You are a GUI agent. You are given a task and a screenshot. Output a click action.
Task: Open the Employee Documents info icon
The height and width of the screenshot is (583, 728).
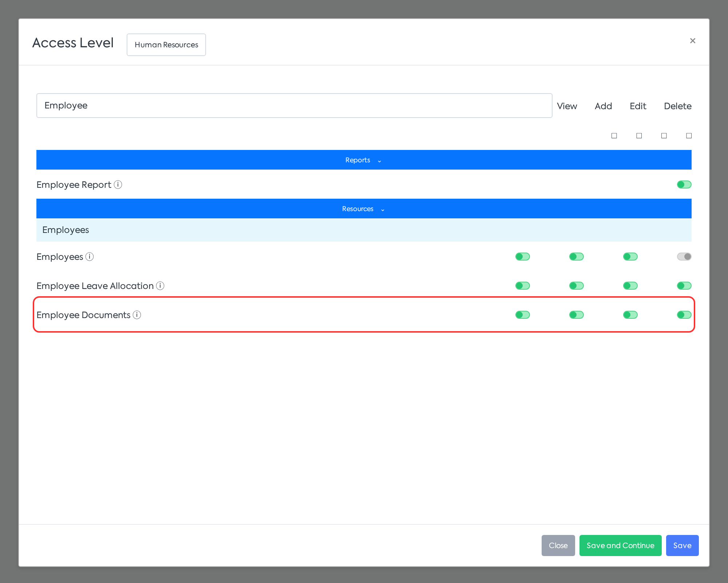(137, 315)
